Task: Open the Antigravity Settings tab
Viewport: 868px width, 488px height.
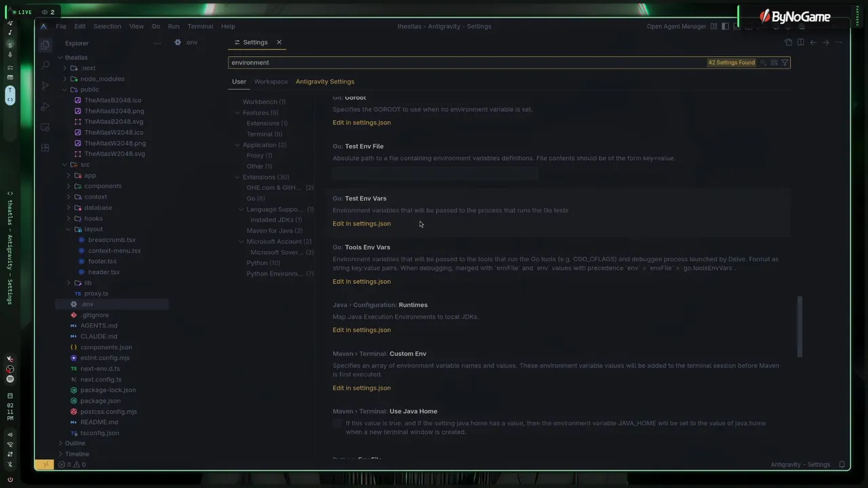Action: [325, 81]
